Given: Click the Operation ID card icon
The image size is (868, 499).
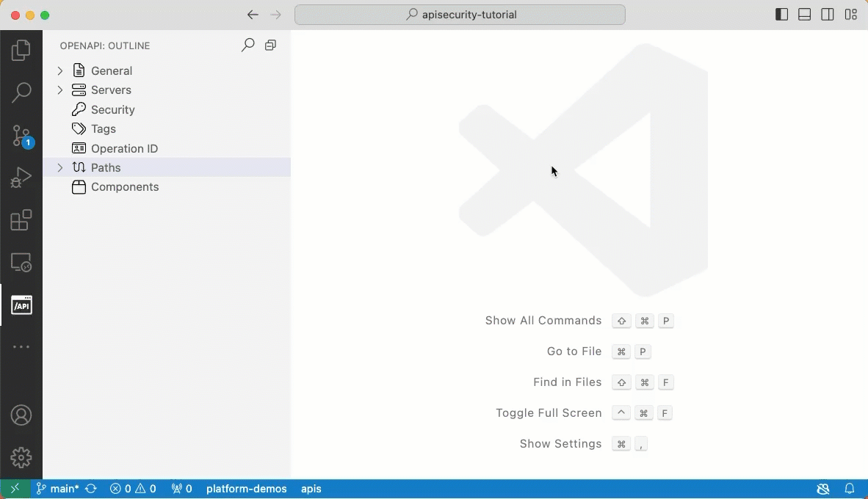Looking at the screenshot, I should click(79, 148).
